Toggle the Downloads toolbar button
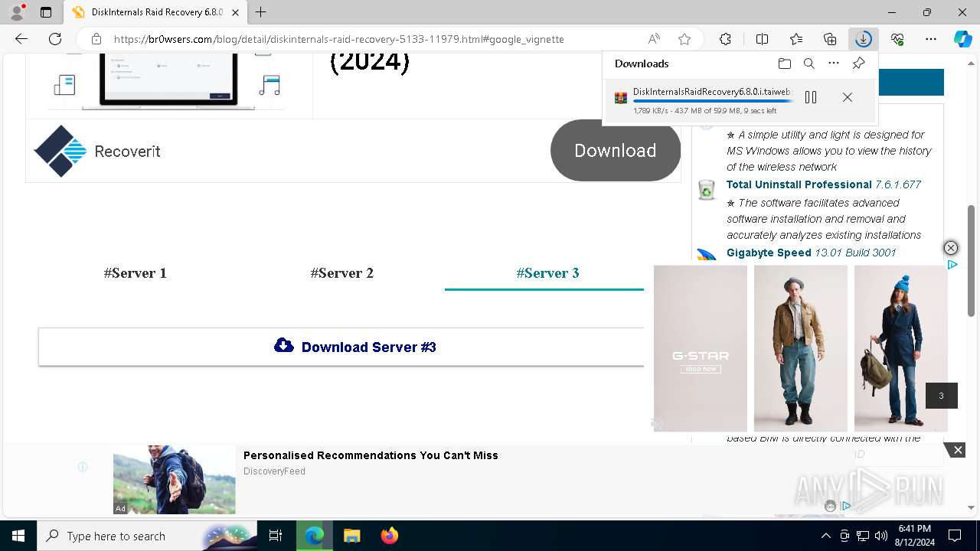The height and width of the screenshot is (551, 980). (864, 39)
